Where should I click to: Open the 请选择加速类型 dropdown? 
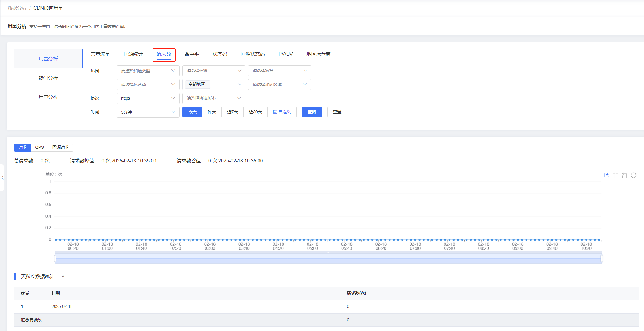coord(148,71)
